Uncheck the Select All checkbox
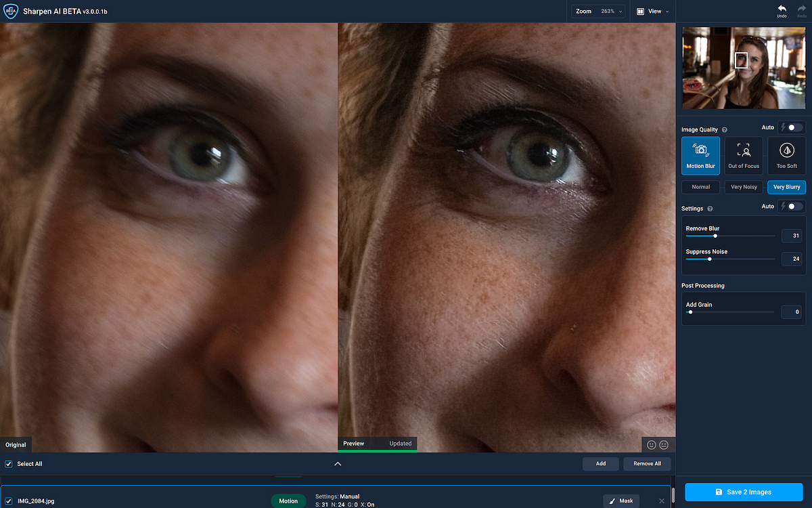Screen dimensions: 812x508 [x=9, y=464]
